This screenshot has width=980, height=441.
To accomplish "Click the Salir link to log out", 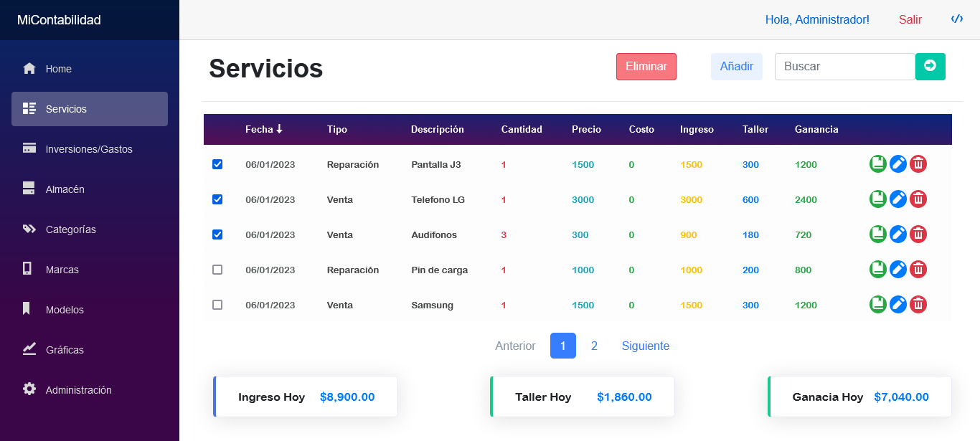I will [910, 19].
